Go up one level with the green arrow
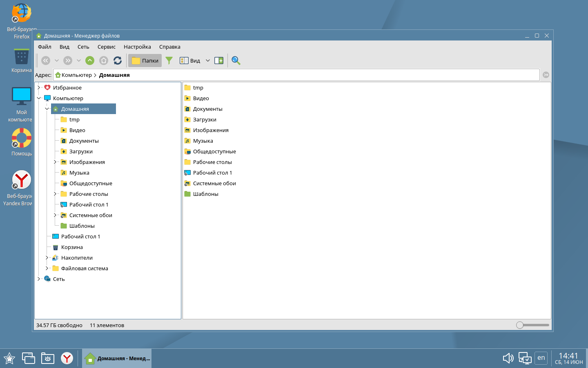 tap(90, 61)
